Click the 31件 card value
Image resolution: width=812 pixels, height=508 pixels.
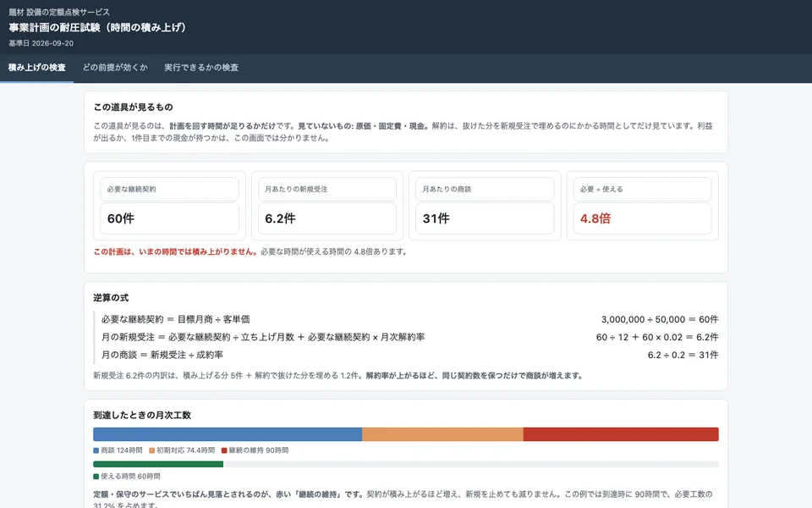coord(436,218)
